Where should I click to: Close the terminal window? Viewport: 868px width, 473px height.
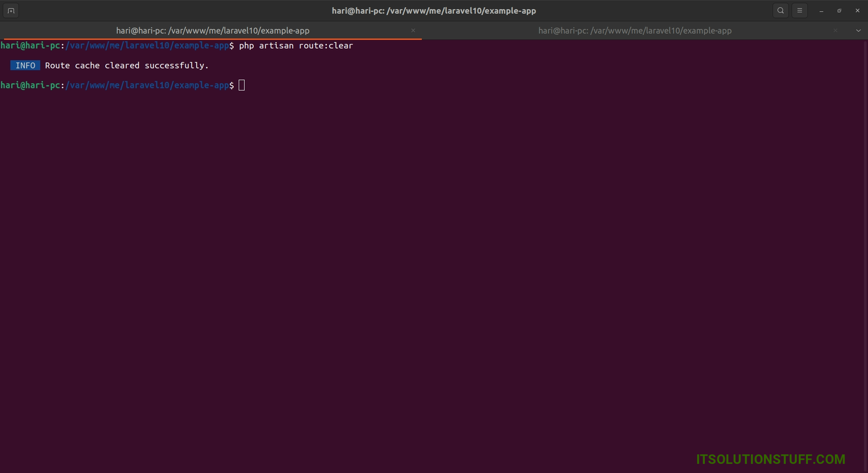pos(858,11)
